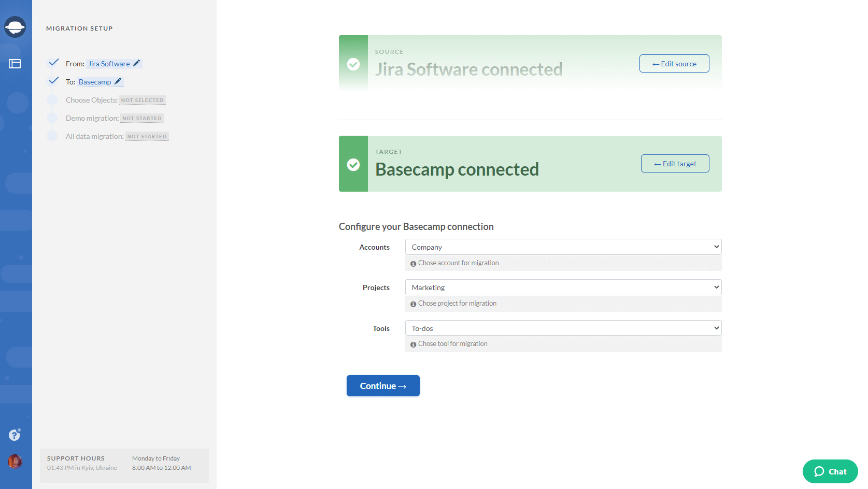Click the From step checkmark
Screen dimensions: 868x489
(53, 62)
